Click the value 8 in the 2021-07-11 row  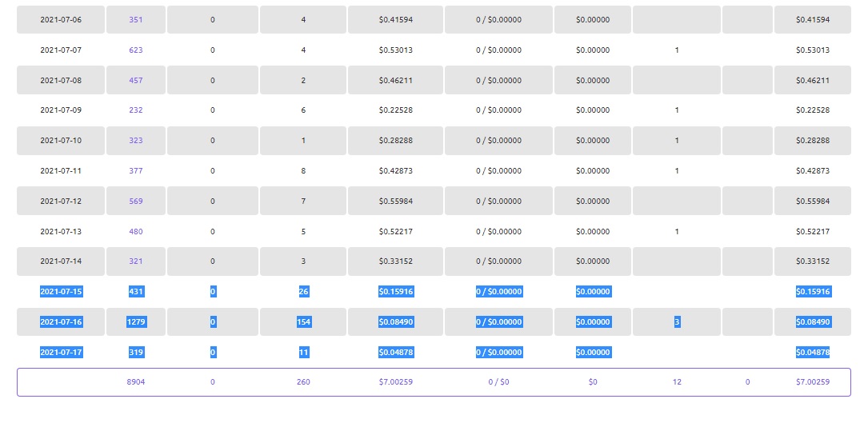pyautogui.click(x=303, y=170)
